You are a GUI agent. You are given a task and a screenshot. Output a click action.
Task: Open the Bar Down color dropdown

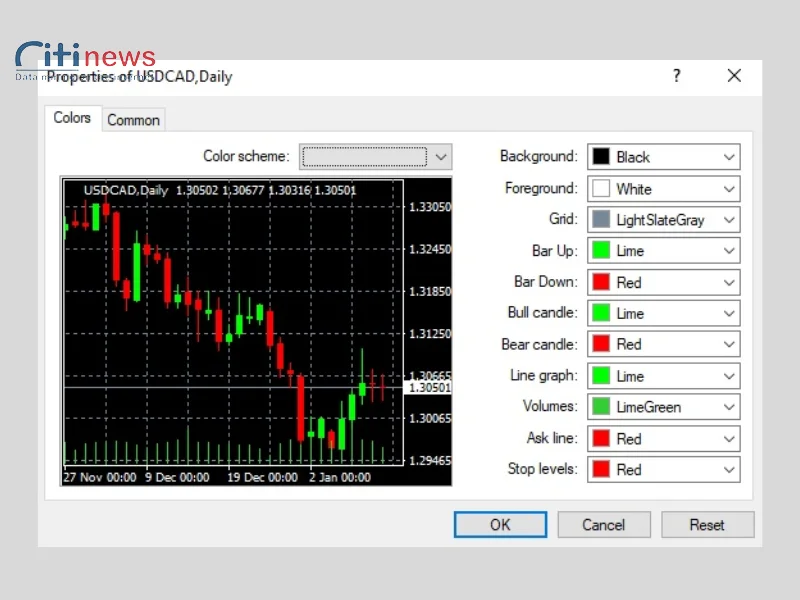[x=663, y=282]
